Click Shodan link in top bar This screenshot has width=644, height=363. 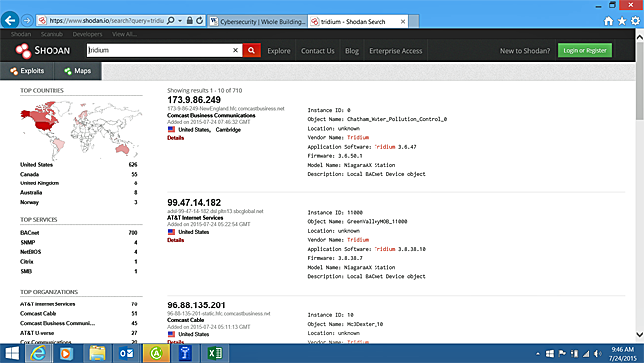(x=21, y=34)
